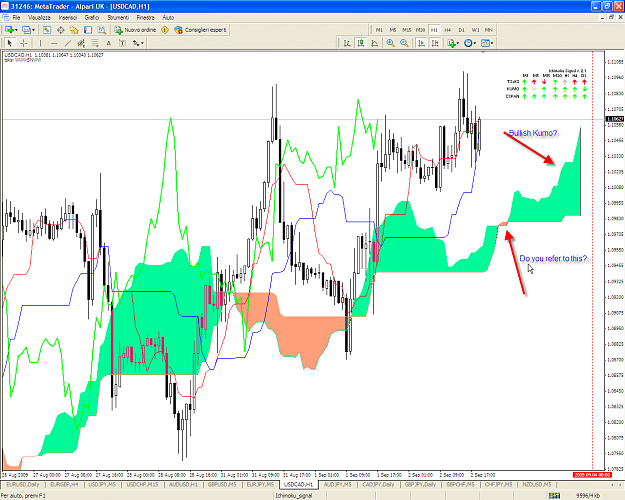Toggle chart shift
Screen dimensions: 625x500
[435, 43]
